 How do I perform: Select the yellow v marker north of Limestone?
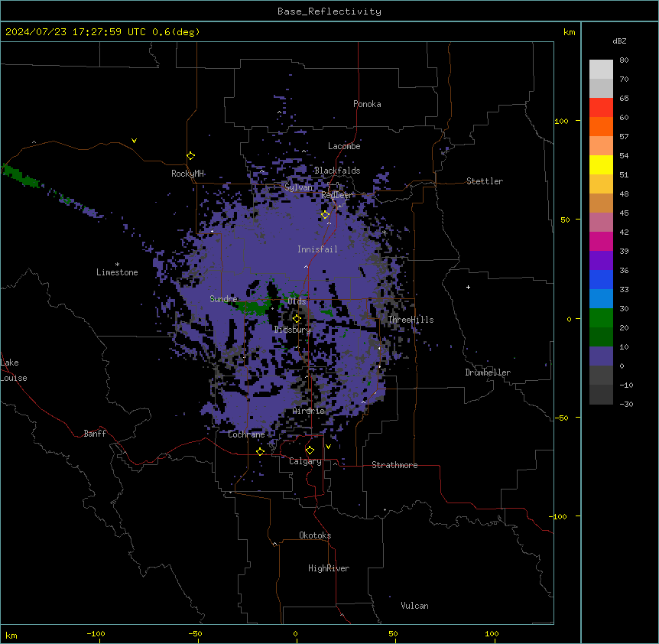click(134, 141)
